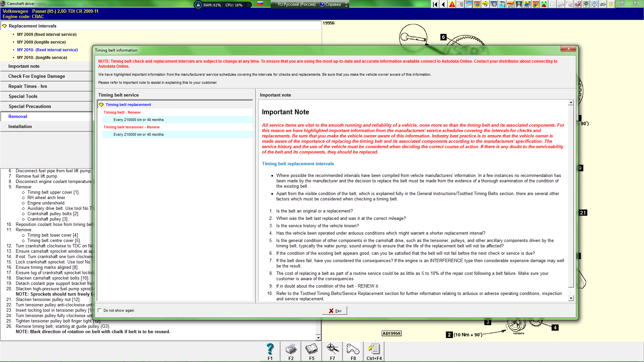Click the Important note scrollbar down arrow
Viewport: 644px width, 362px height.
571,298
